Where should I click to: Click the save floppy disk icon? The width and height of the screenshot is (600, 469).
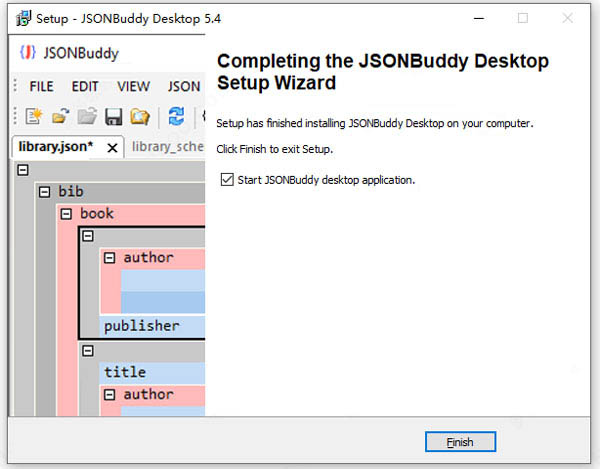(113, 117)
